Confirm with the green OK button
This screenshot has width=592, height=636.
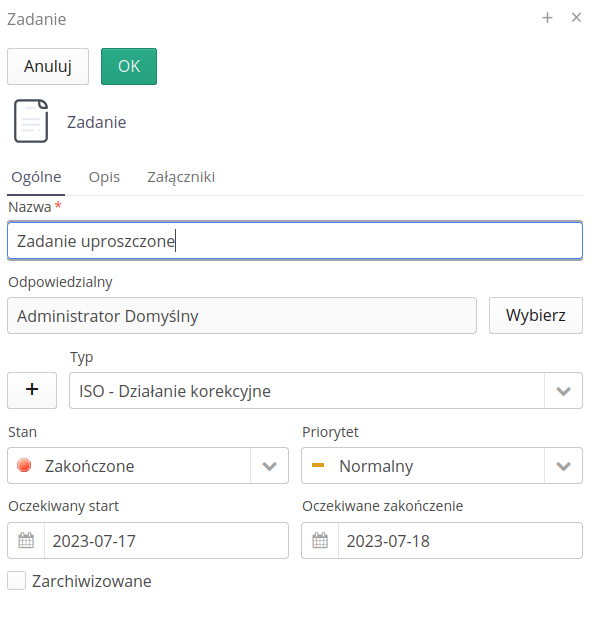129,67
